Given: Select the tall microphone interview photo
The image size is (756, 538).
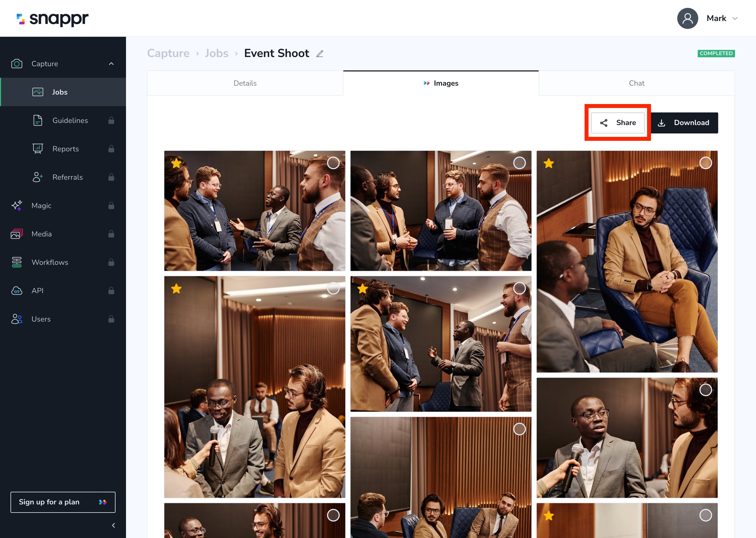Looking at the screenshot, I should 333,288.
